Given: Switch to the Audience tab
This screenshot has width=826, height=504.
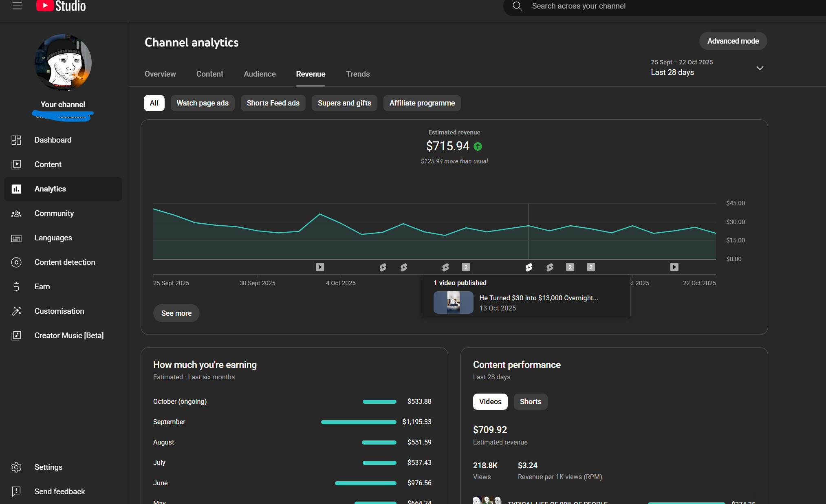Looking at the screenshot, I should coord(260,74).
